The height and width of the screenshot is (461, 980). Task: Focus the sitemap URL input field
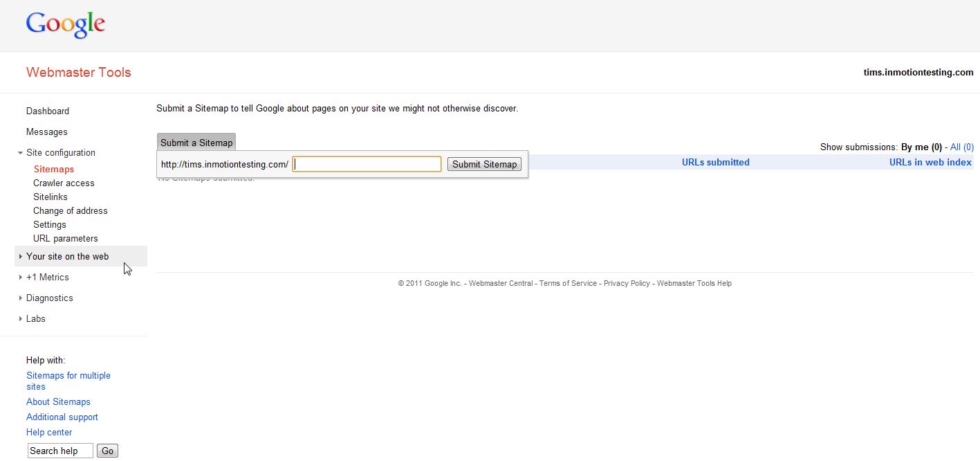(367, 164)
